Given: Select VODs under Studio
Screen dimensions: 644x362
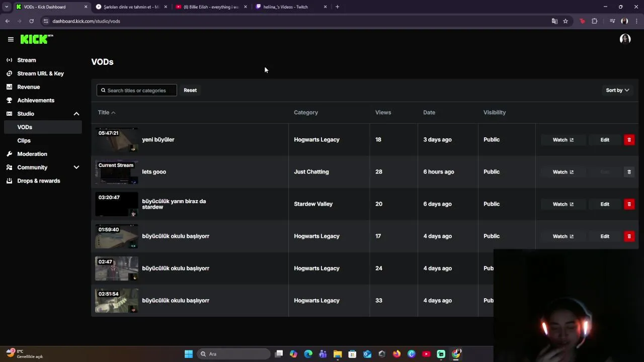Looking at the screenshot, I should [x=42, y=127].
